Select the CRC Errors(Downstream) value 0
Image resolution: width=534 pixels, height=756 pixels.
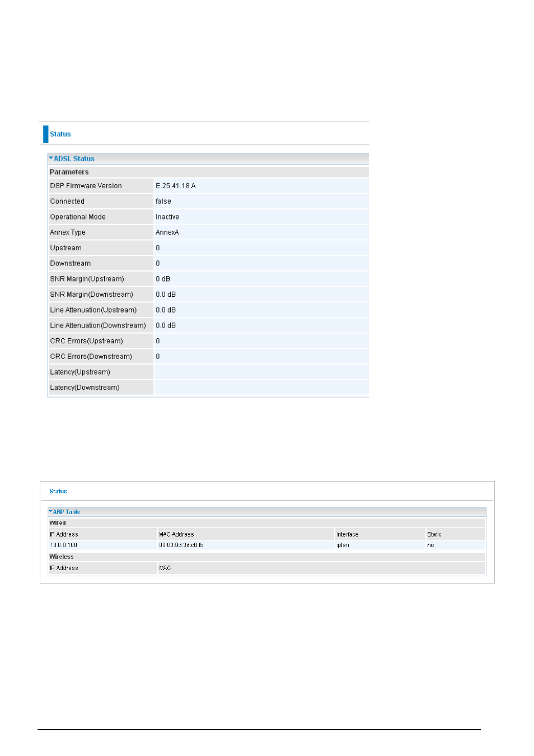click(x=158, y=357)
